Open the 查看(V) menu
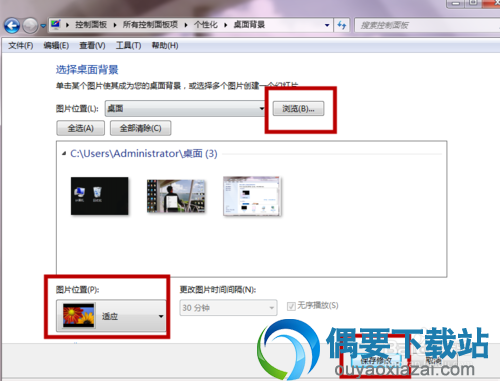This screenshot has width=500, height=381. (x=92, y=45)
